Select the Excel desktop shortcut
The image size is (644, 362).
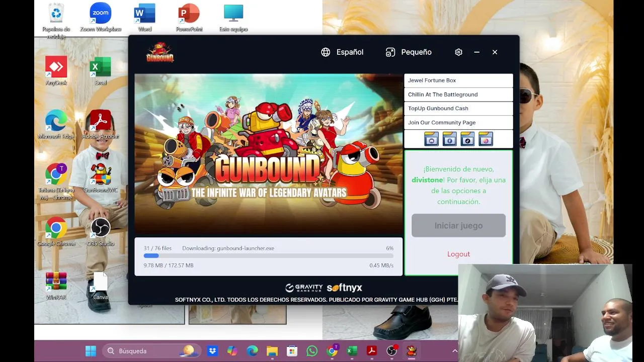(101, 71)
